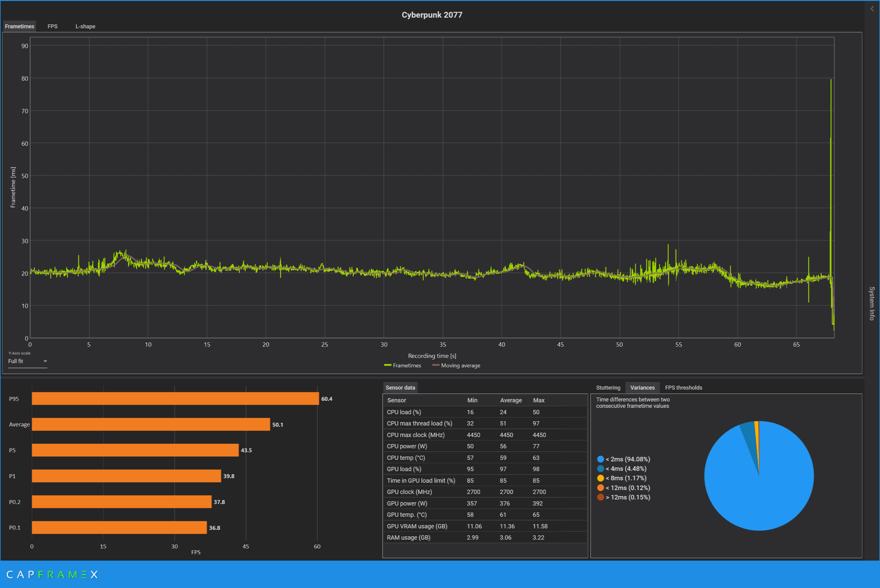The width and height of the screenshot is (880, 588).
Task: Click the P5 bar showing 43.5
Action: 135,450
